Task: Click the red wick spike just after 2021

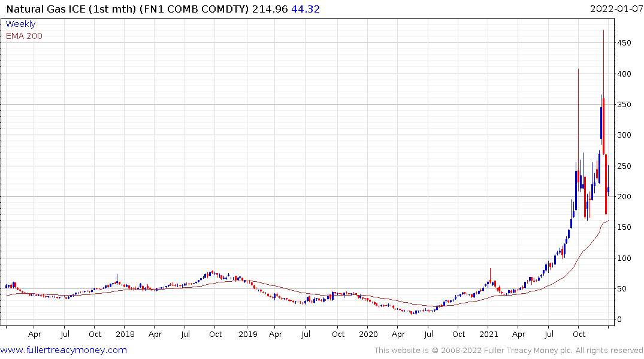Action: pyautogui.click(x=491, y=274)
